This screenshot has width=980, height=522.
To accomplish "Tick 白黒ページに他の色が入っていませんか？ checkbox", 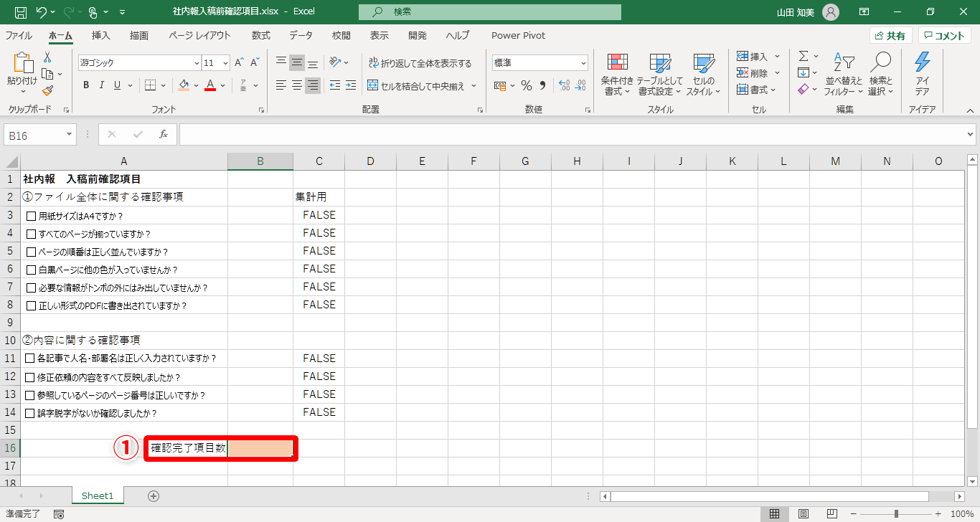I will click(x=31, y=270).
